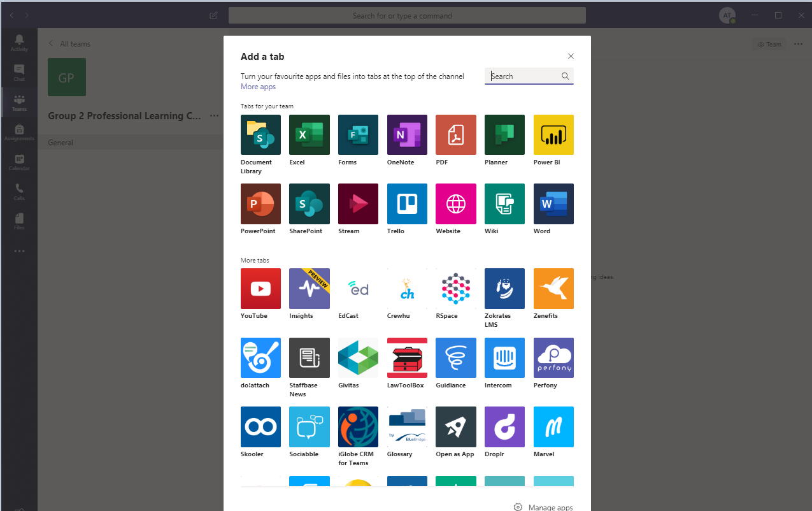This screenshot has width=812, height=511.
Task: Select the EdCast app
Action: tap(358, 289)
